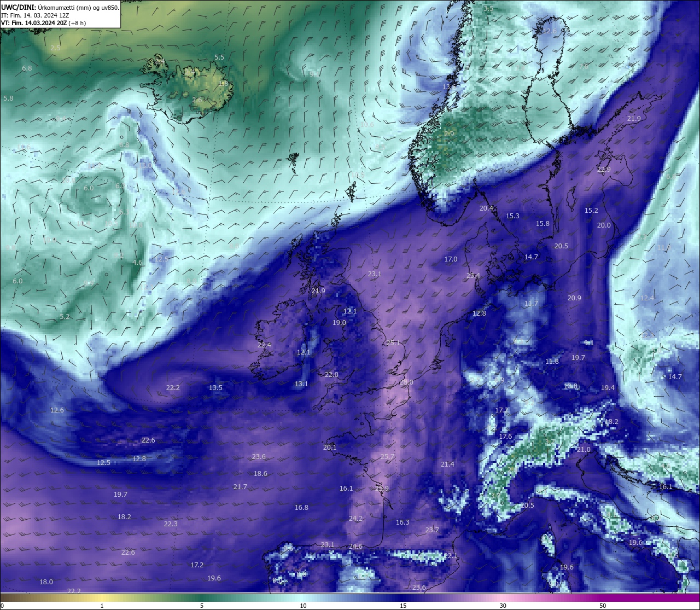Image resolution: width=700 pixels, height=610 pixels.
Task: Click the 4.6 value on the map
Action: (137, 263)
